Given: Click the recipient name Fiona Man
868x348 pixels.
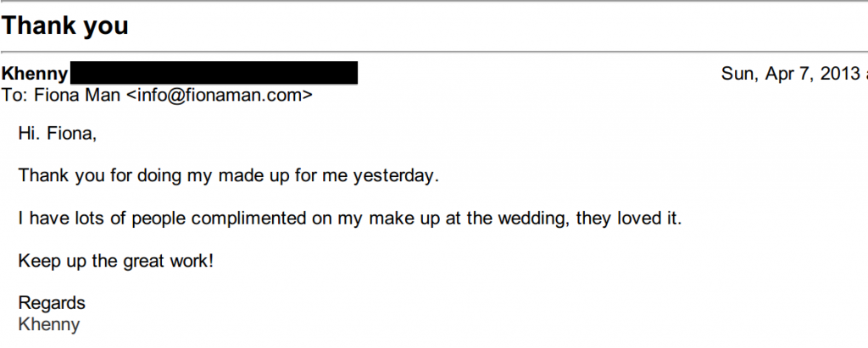Looking at the screenshot, I should (x=77, y=95).
